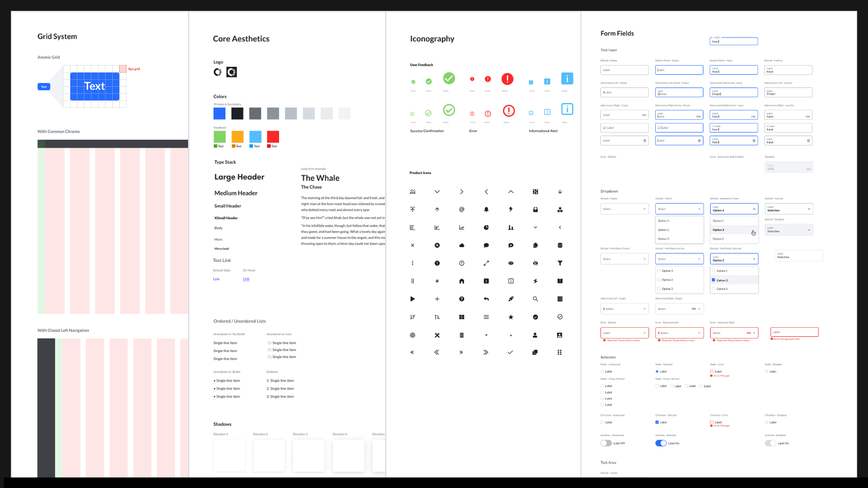The width and height of the screenshot is (868, 488).
Task: Click the pie chart icon
Action: coord(486,228)
